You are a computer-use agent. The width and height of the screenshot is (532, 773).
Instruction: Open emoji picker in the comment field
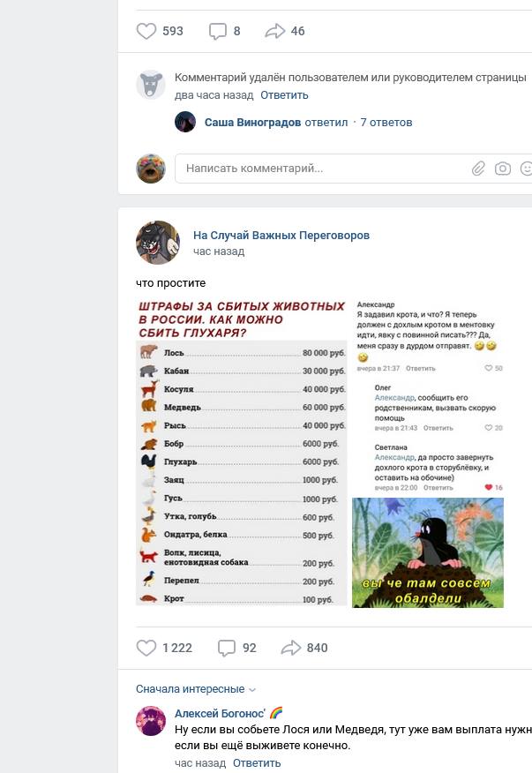click(x=526, y=169)
